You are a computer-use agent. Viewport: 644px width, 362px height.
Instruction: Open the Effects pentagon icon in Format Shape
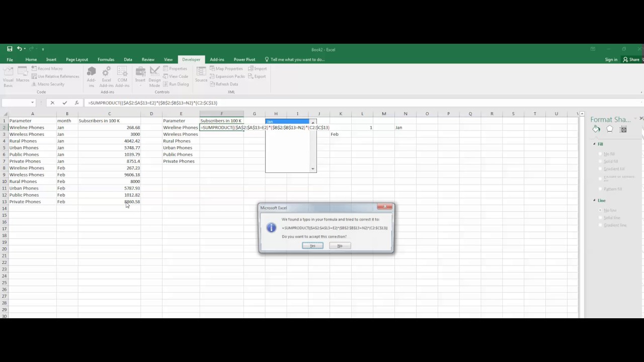(x=610, y=129)
